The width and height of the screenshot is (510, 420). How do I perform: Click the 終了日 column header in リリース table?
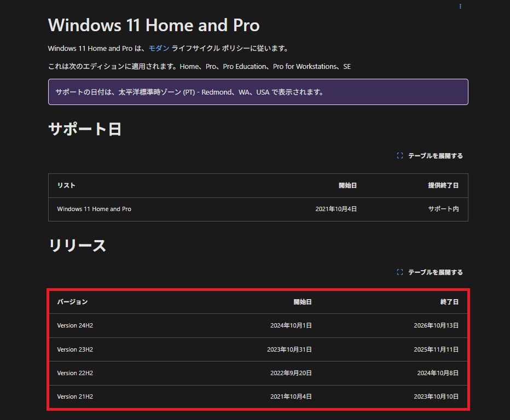(449, 302)
